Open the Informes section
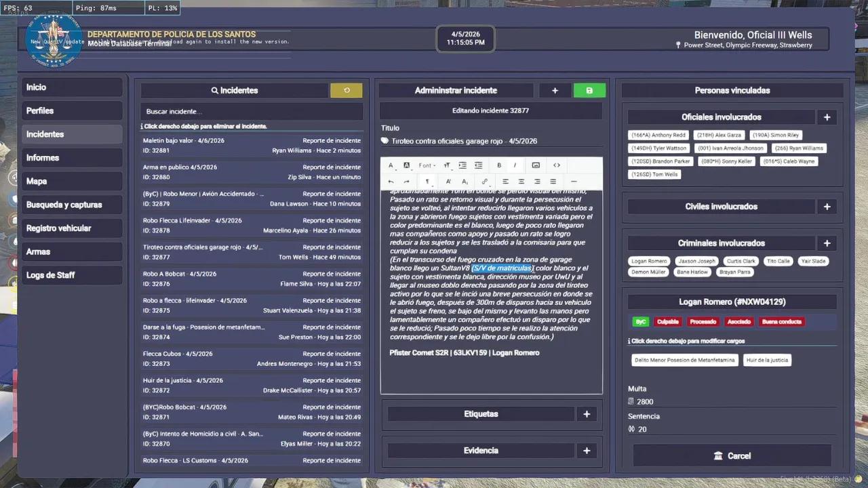 coord(72,158)
